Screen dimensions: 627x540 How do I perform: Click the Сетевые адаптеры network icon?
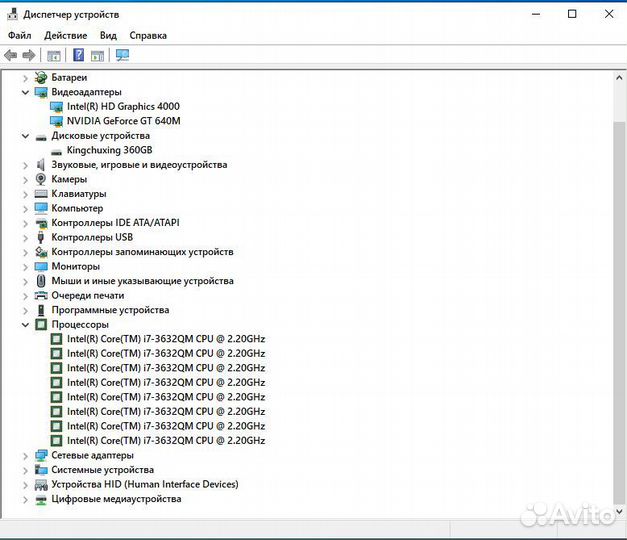tap(41, 455)
